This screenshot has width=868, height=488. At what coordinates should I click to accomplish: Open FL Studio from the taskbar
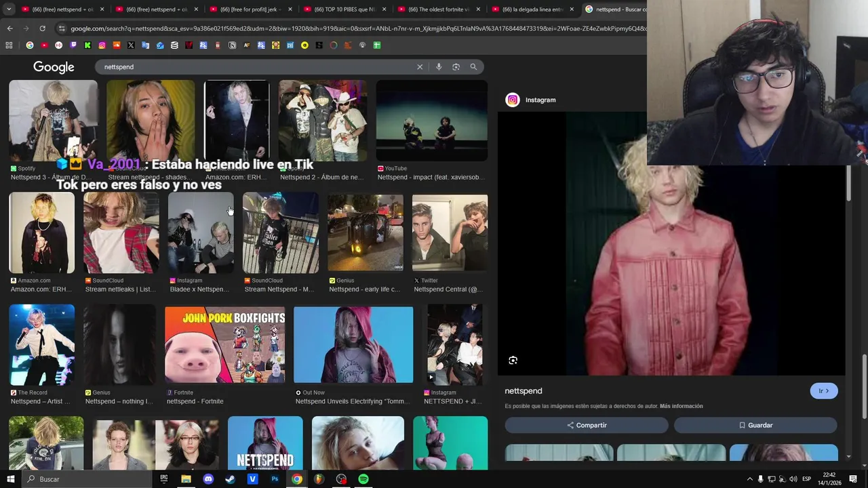click(319, 479)
